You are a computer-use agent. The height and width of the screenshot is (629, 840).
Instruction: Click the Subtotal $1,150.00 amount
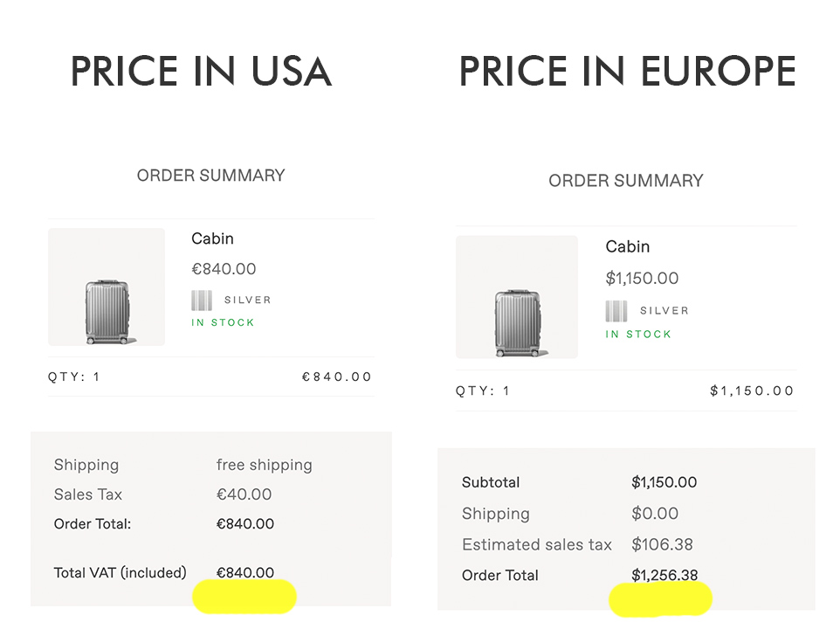tap(664, 482)
